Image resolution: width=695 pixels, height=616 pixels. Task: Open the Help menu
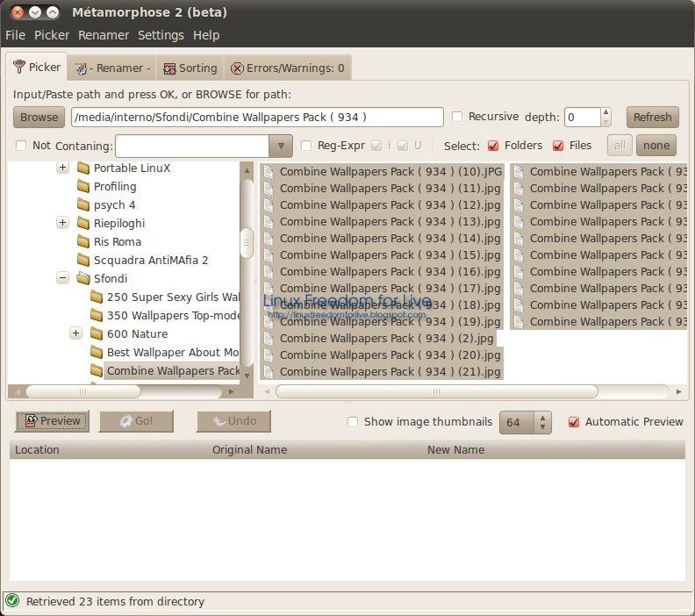point(206,35)
